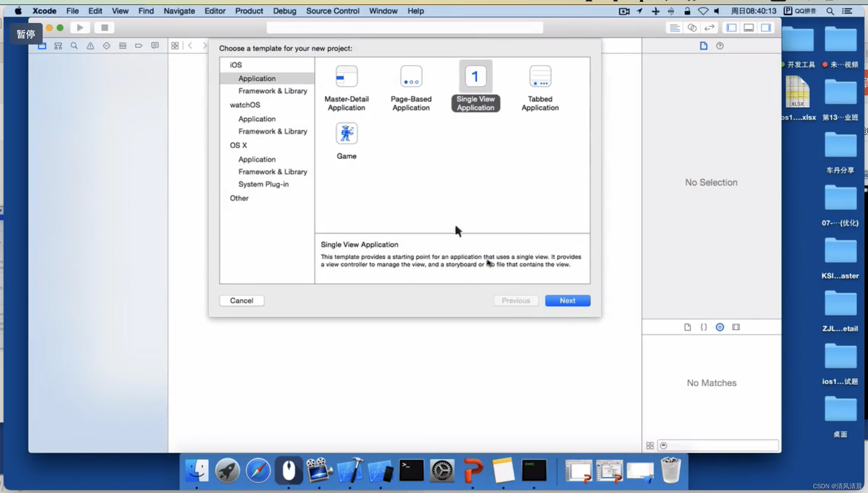Open the Trash in the Dock

tap(671, 470)
